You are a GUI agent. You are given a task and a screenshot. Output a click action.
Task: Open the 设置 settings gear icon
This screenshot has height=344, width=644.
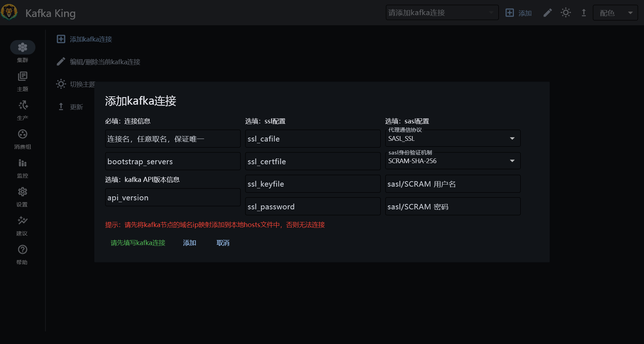(x=22, y=192)
